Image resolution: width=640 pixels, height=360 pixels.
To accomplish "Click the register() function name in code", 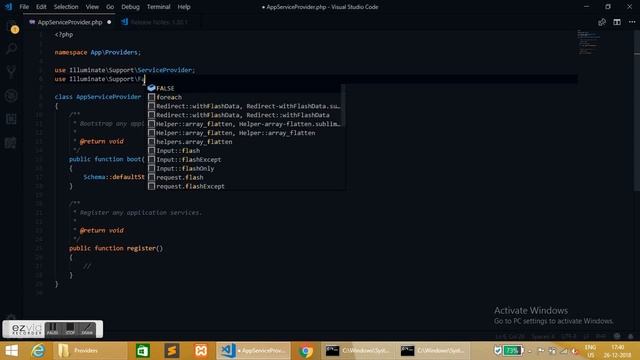I will tap(141, 248).
